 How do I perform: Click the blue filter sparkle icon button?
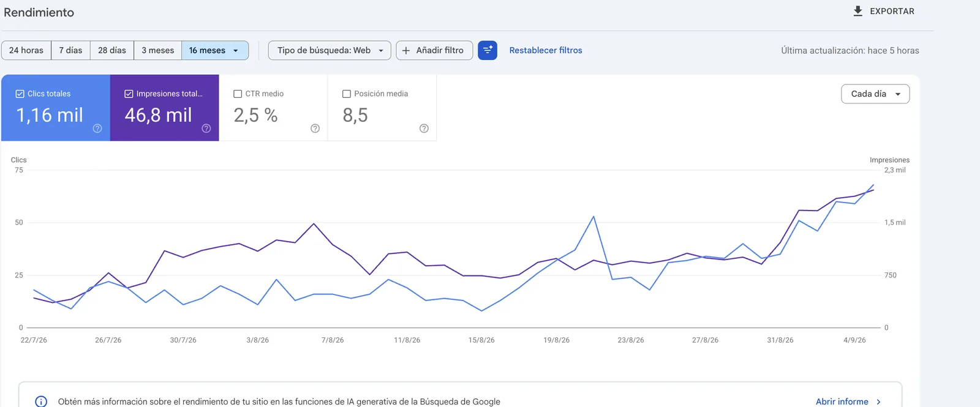(488, 50)
